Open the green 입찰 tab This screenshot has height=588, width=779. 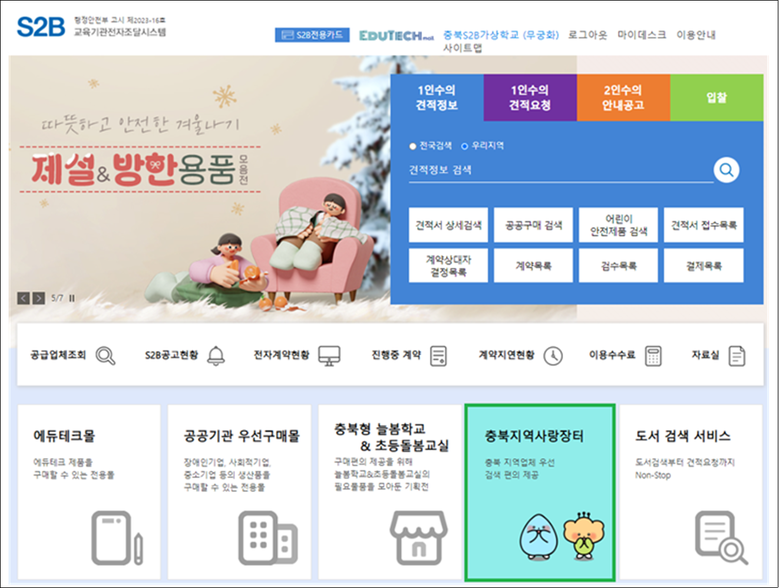[716, 97]
